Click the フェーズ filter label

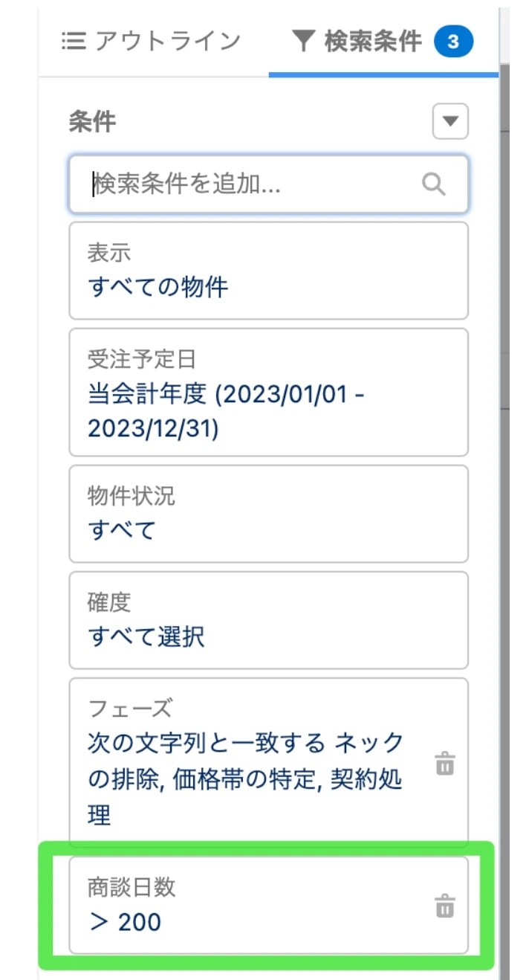coord(130,708)
